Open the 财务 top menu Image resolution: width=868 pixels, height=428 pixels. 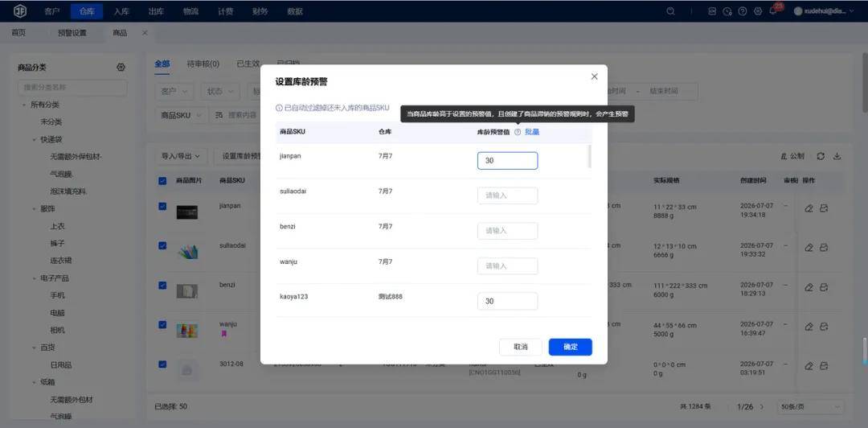(260, 11)
